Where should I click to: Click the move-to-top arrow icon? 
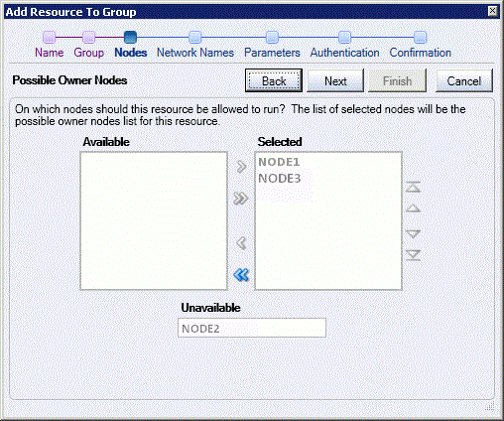[x=413, y=187]
